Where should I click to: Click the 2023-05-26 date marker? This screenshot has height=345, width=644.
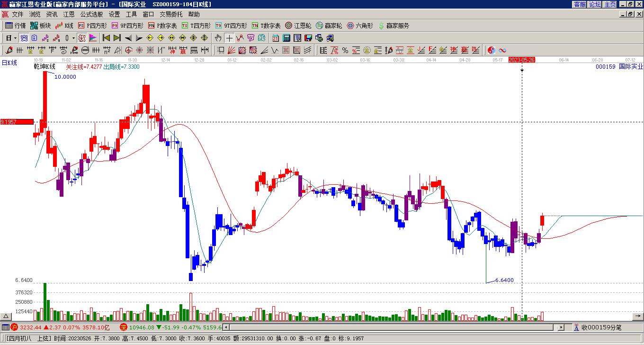pyautogui.click(x=522, y=60)
